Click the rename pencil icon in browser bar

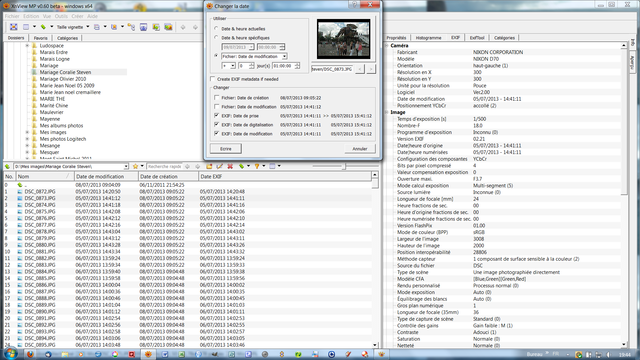pyautogui.click(x=220, y=167)
